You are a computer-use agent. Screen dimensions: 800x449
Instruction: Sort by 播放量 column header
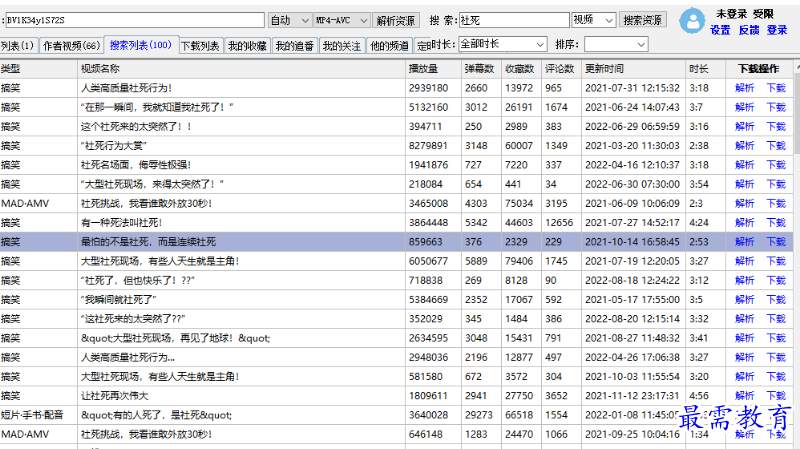click(x=433, y=69)
